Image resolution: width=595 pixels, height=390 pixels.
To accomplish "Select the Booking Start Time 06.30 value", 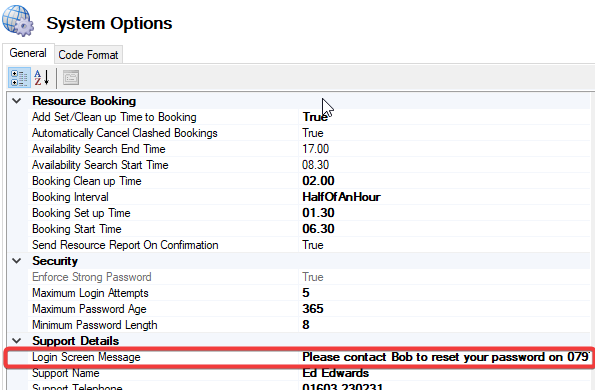I will 318,229.
